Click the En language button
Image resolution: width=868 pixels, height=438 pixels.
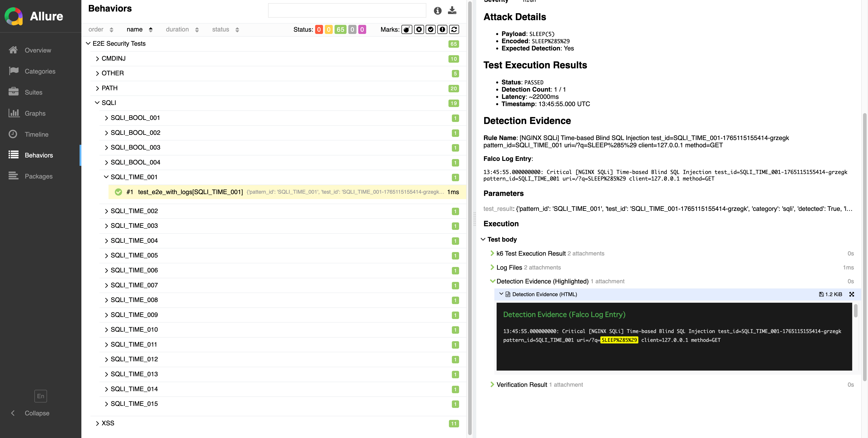coord(40,396)
